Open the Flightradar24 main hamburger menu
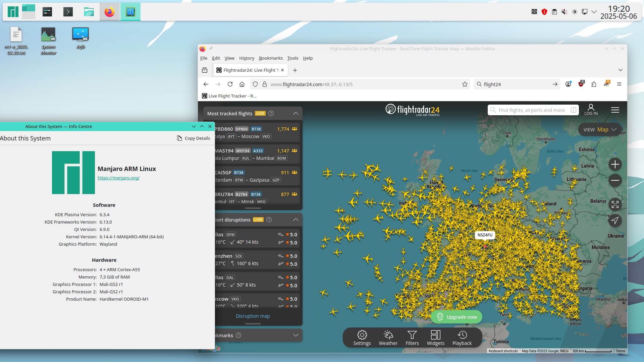644x362 pixels. pos(615,110)
